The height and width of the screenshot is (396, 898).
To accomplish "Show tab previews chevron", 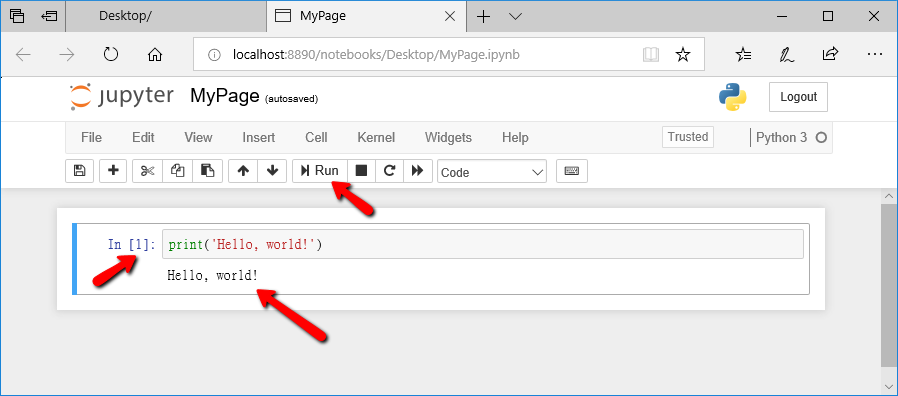I will [x=515, y=16].
